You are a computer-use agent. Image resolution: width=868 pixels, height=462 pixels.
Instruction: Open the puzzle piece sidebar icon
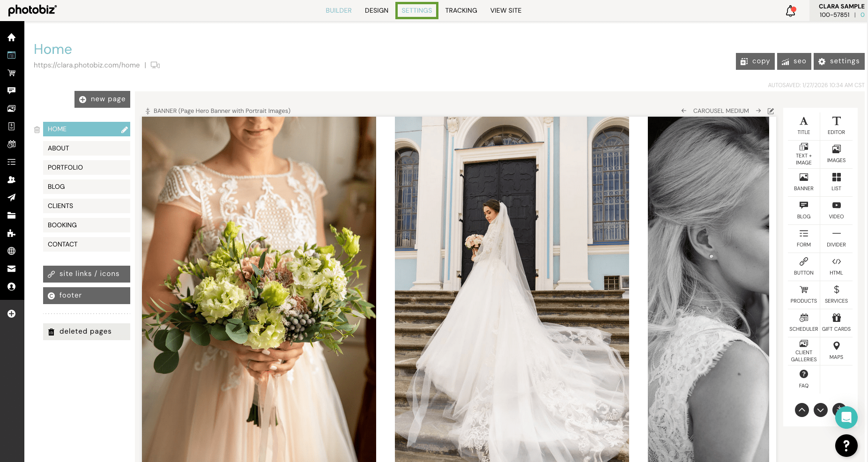click(x=12, y=233)
